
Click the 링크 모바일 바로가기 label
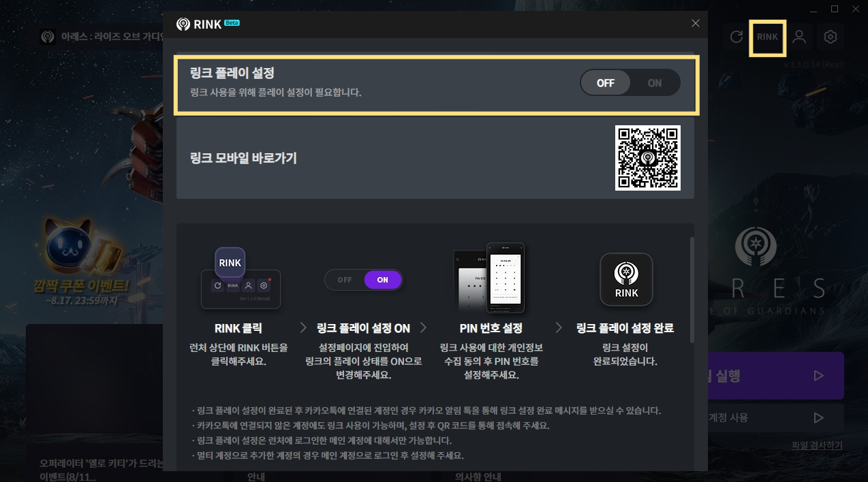pos(243,158)
